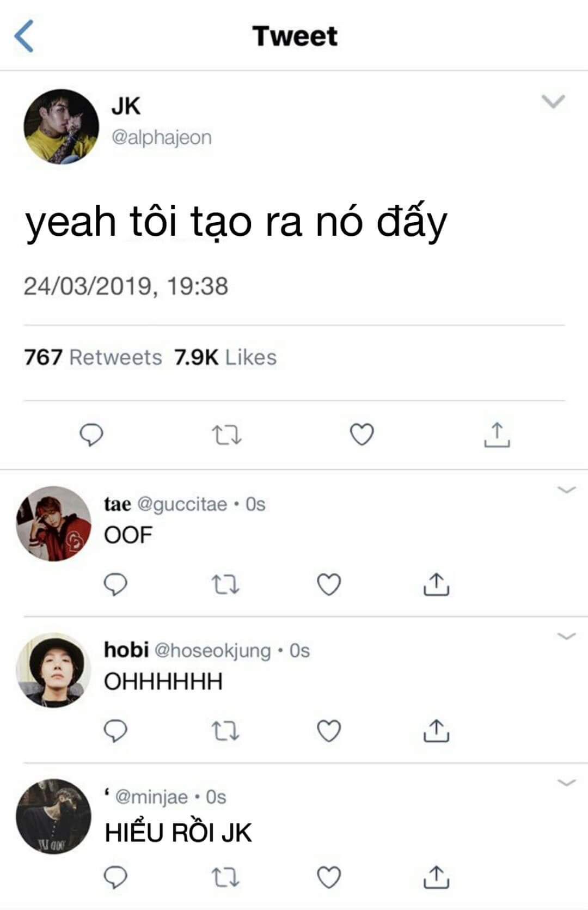View the 767 Retweets list

click(93, 357)
